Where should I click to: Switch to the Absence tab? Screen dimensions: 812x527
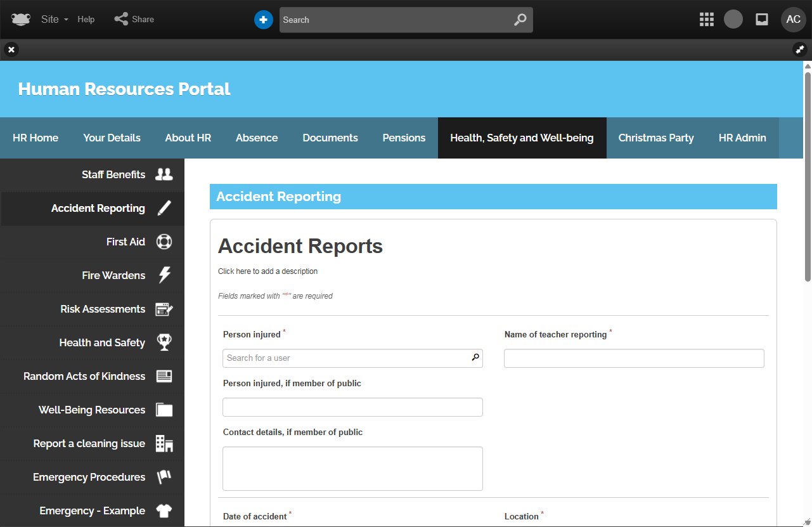(x=257, y=138)
